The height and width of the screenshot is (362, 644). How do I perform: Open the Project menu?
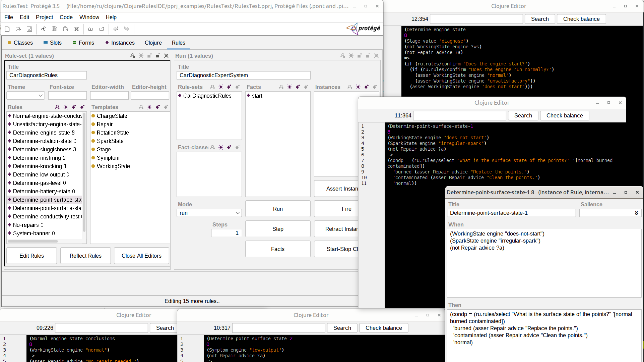pos(44,17)
